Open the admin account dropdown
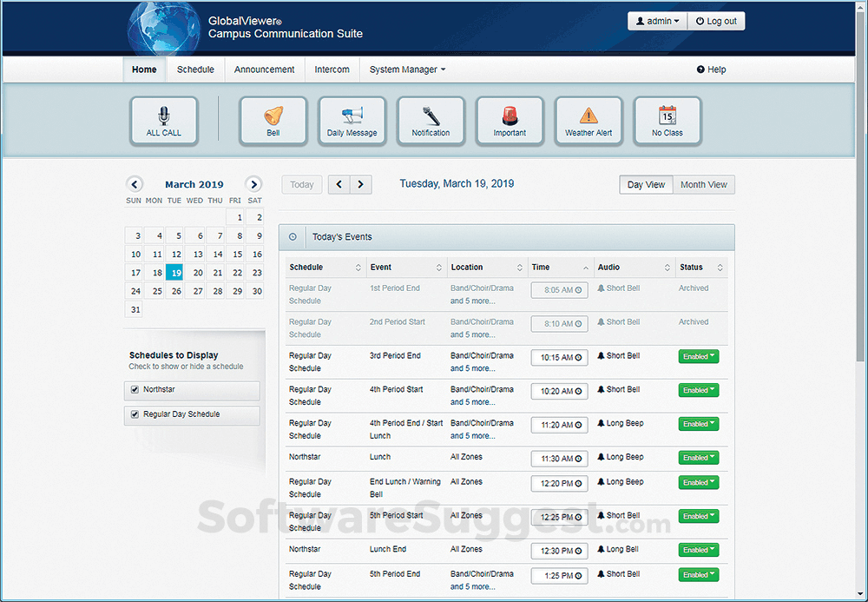 (657, 20)
